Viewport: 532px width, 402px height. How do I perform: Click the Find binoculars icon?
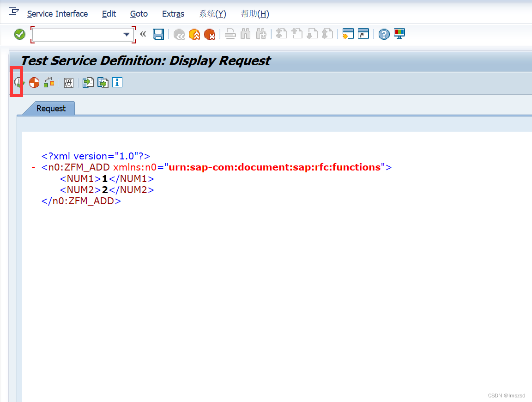tap(245, 34)
